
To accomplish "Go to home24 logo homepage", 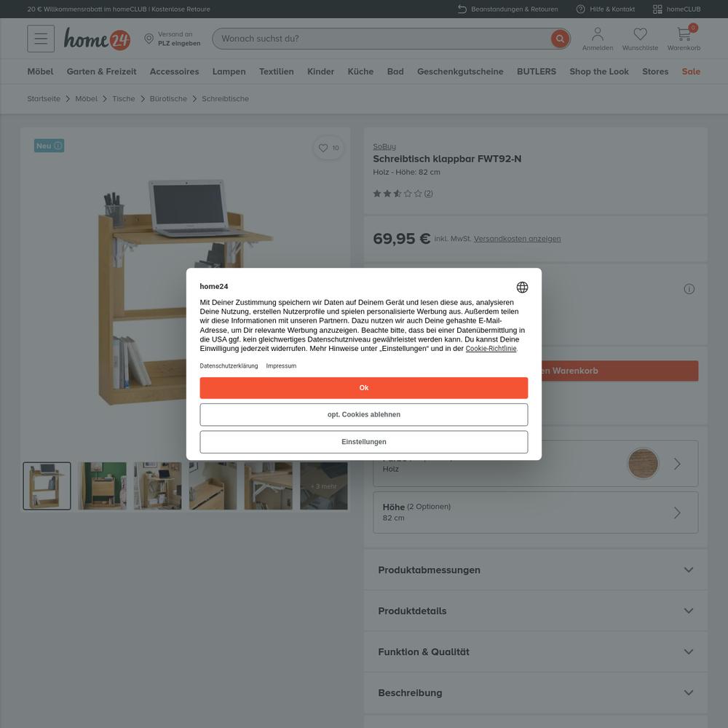I will tap(97, 39).
